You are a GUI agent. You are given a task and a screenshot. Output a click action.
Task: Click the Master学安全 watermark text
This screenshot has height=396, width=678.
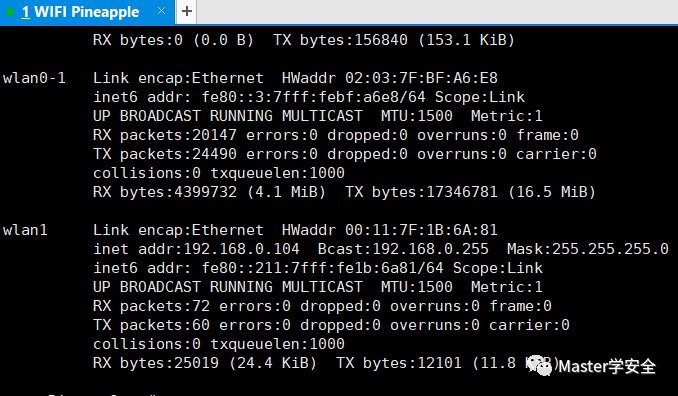click(x=607, y=367)
